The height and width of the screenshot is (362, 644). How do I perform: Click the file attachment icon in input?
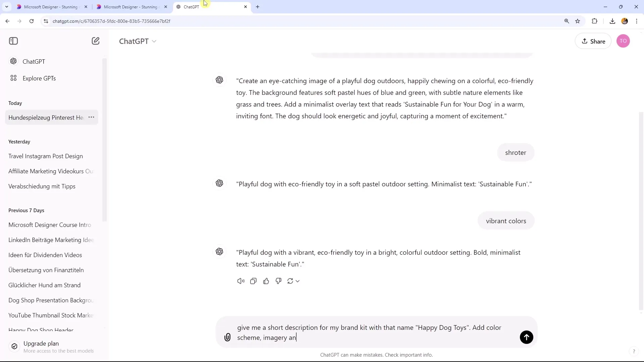(x=227, y=338)
